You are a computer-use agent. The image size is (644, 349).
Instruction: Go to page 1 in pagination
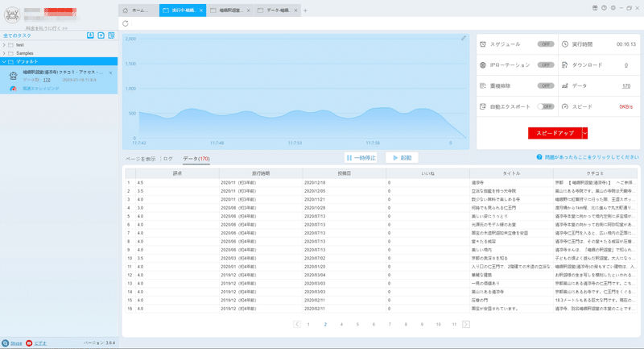[x=308, y=324]
